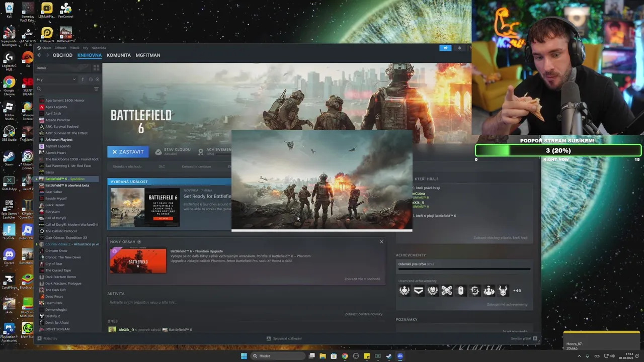Screen dimensions: 644x362
Task: Toggle the ready-to-play filter icon
Action: [x=97, y=79]
